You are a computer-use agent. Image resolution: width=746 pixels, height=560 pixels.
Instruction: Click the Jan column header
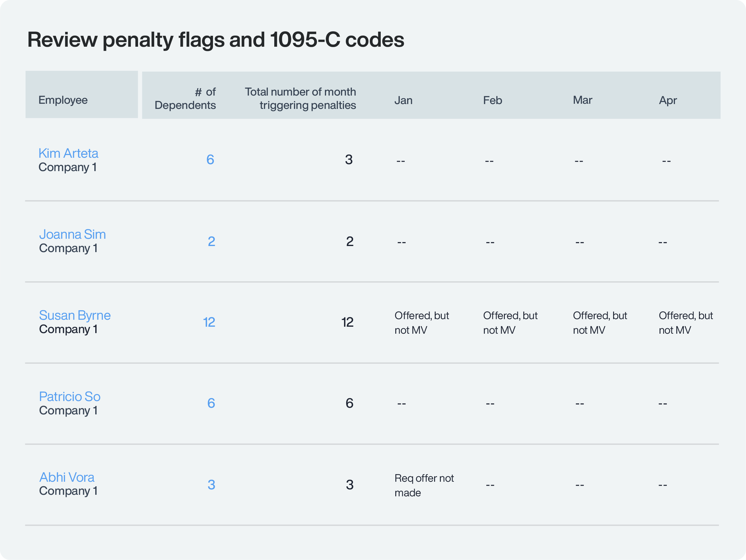403,100
